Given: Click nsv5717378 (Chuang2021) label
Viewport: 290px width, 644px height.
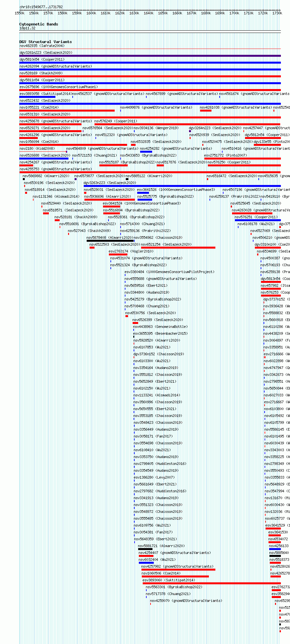Looking at the screenshot, I should pos(168,594).
